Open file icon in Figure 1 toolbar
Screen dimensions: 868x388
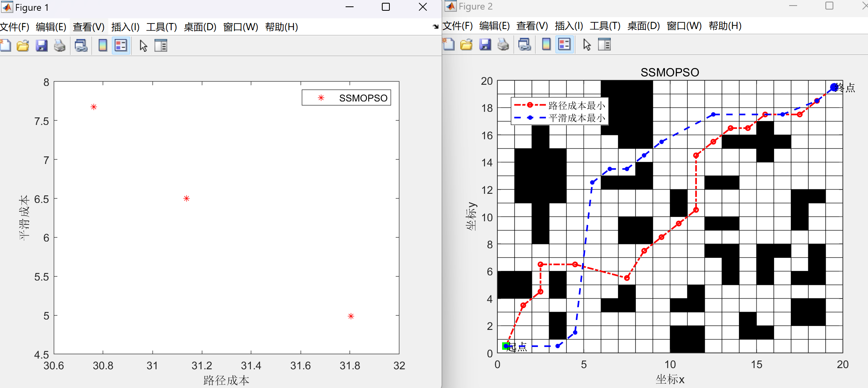click(23, 45)
